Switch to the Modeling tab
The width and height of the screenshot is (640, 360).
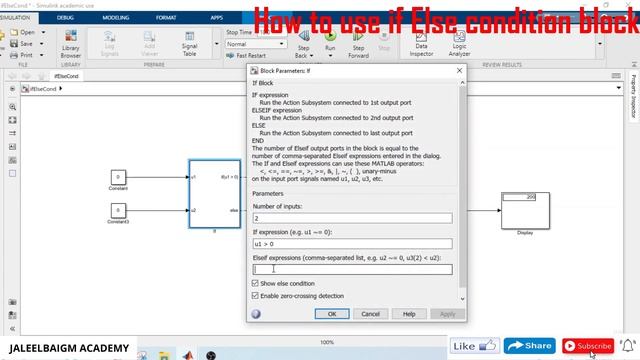coord(116,18)
